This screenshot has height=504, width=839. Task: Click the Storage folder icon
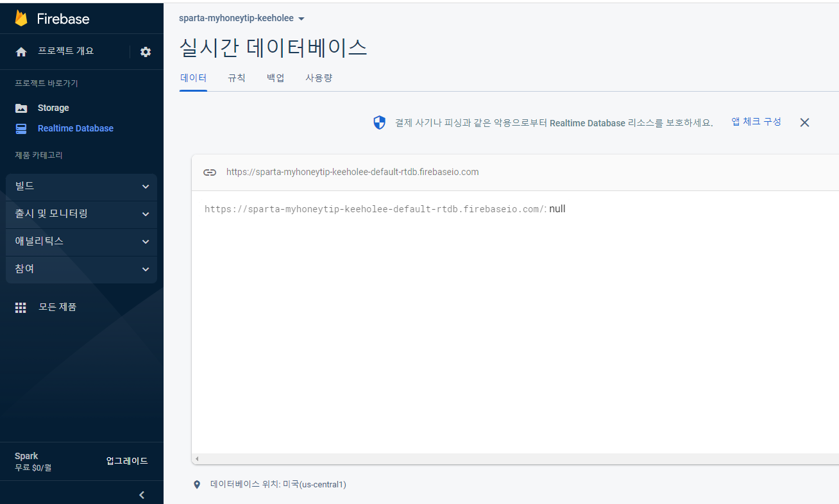[x=21, y=108]
